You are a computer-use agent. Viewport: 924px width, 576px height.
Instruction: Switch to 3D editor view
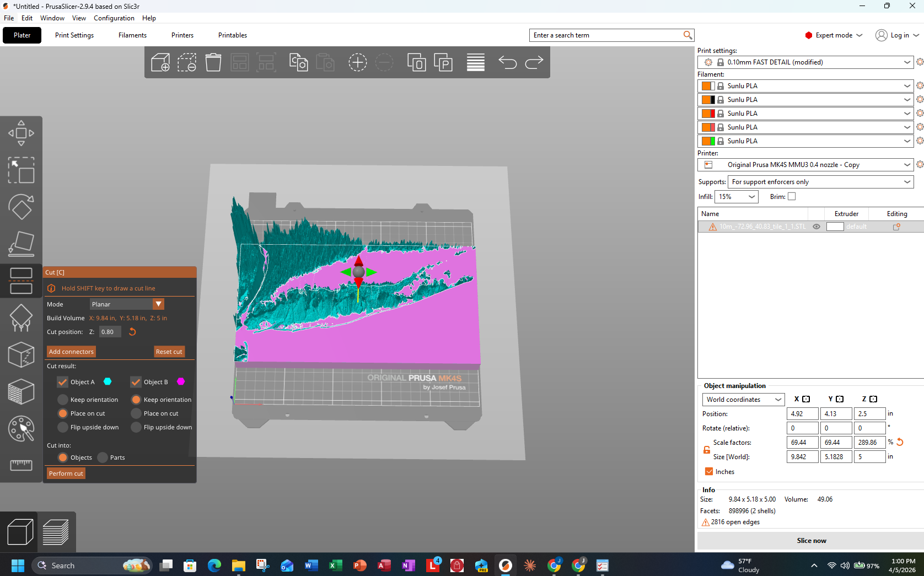coord(20,532)
